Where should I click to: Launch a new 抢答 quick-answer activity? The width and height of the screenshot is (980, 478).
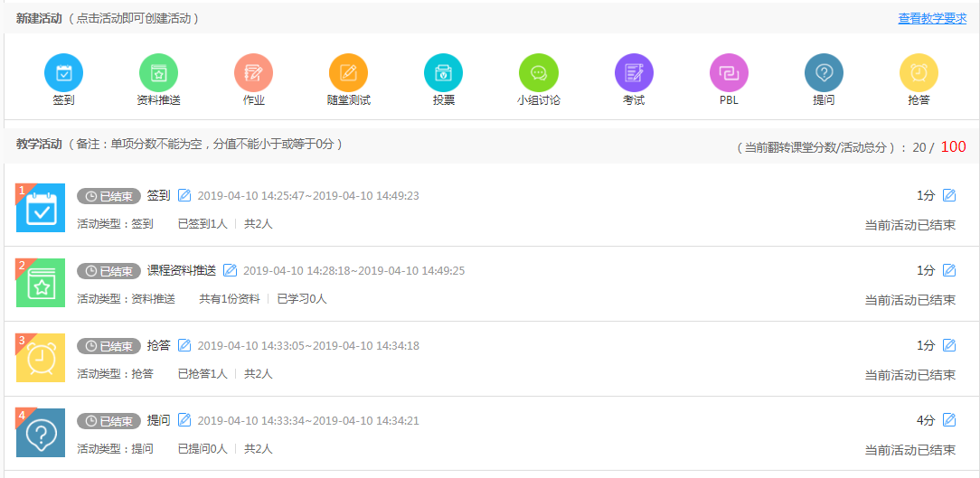pyautogui.click(x=919, y=72)
